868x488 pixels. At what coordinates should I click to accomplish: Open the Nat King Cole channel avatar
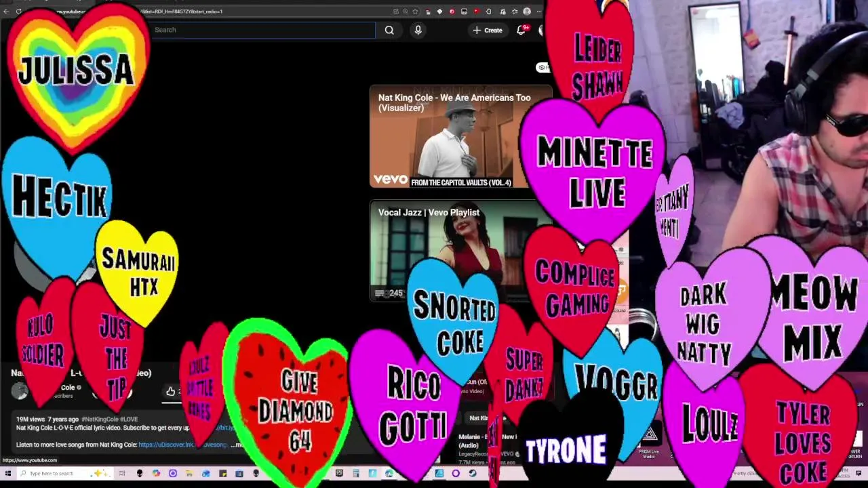click(20, 391)
